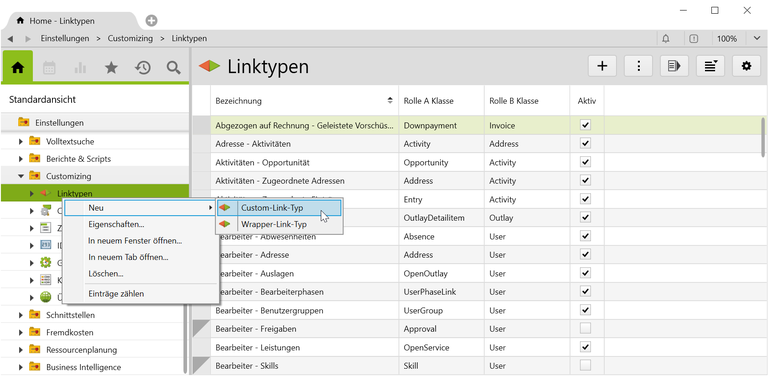This screenshot has height=376, width=768.
Task: Toggle the side detail panel button
Action: point(674,66)
